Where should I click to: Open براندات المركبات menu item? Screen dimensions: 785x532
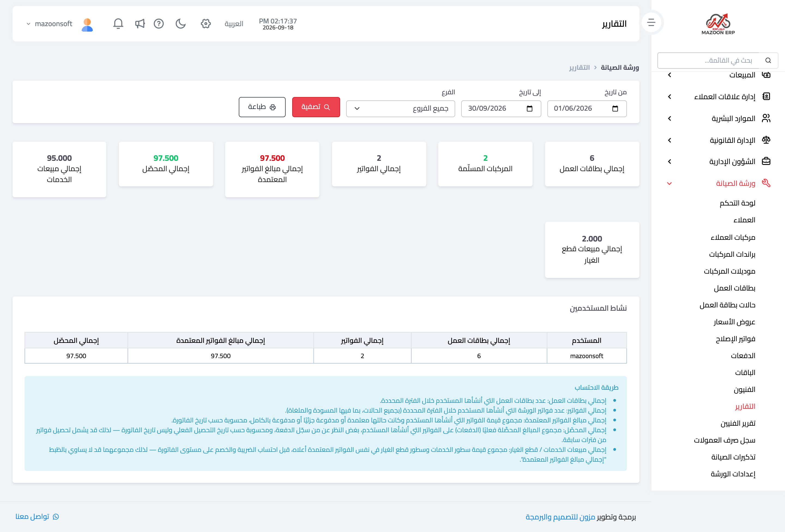pos(732,254)
